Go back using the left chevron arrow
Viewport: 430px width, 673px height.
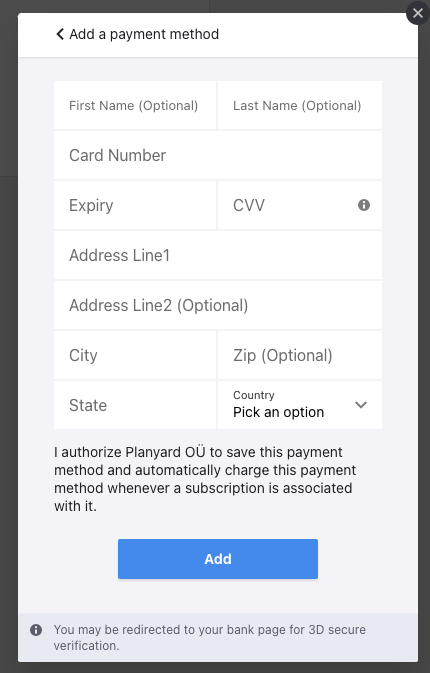point(60,34)
